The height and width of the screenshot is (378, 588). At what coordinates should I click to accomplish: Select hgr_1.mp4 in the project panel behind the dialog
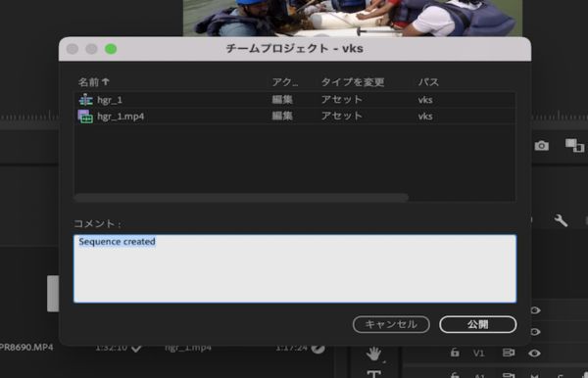click(x=188, y=348)
